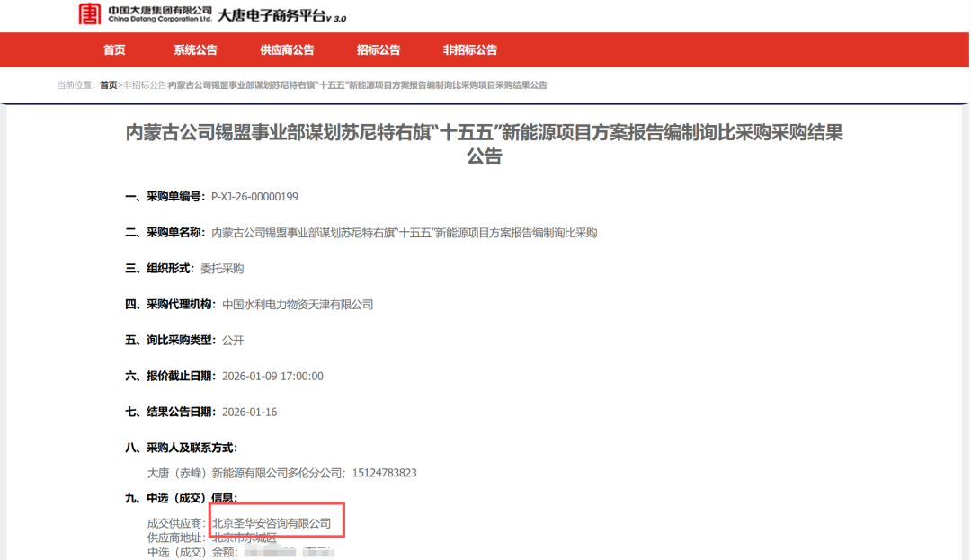Select 招标公告 in the red navigation bar
This screenshot has height=560, width=971.
[379, 50]
